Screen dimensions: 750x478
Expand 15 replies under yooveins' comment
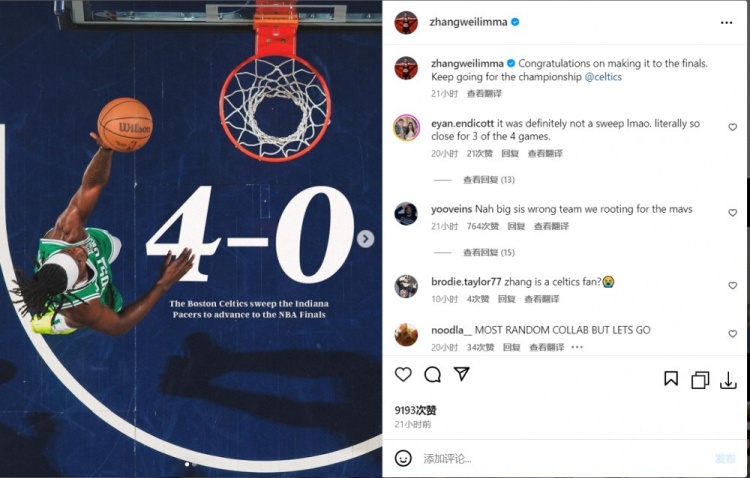coord(489,253)
